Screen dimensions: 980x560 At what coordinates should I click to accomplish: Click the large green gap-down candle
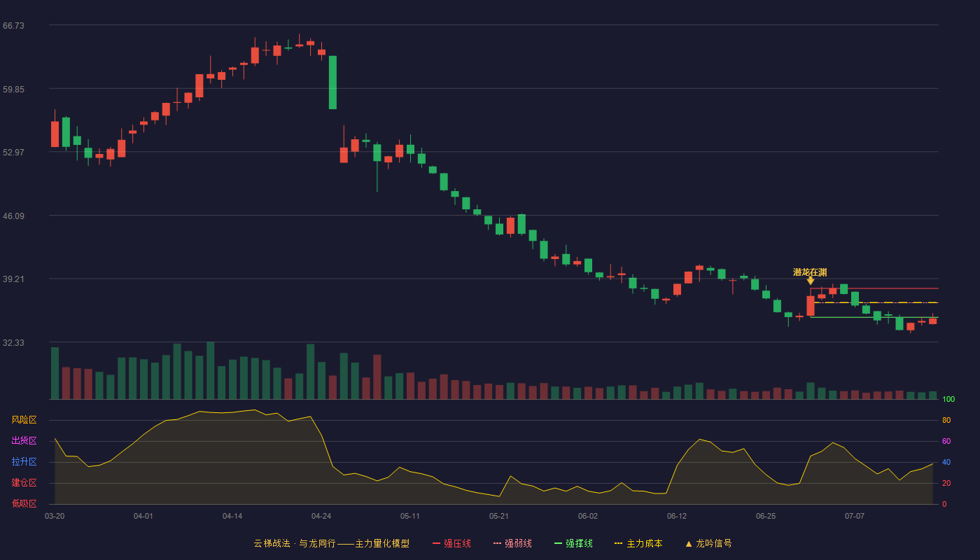[332, 83]
